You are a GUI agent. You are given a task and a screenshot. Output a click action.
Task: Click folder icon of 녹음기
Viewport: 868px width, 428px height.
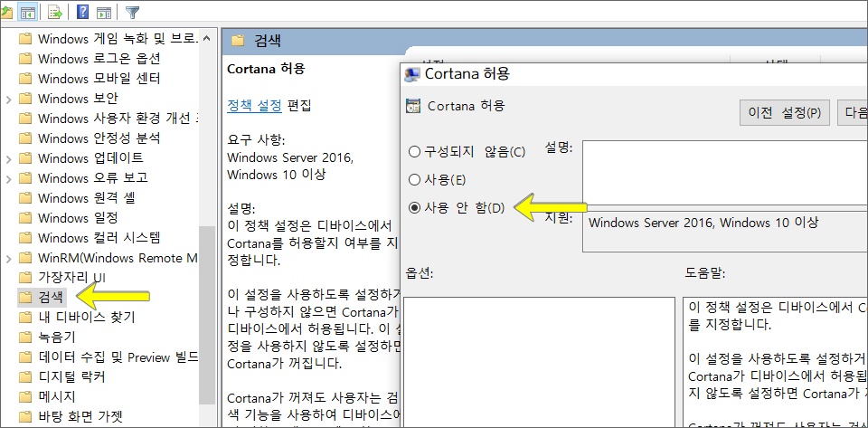click(25, 338)
